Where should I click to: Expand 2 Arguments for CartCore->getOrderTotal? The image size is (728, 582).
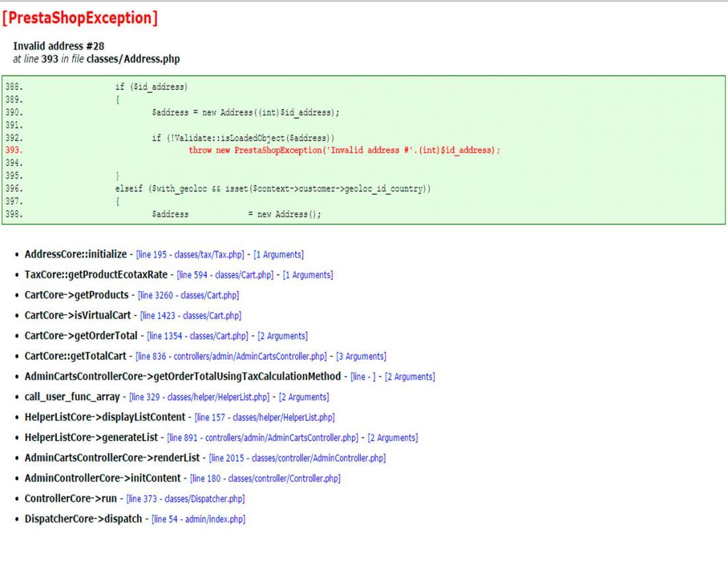coord(283,337)
